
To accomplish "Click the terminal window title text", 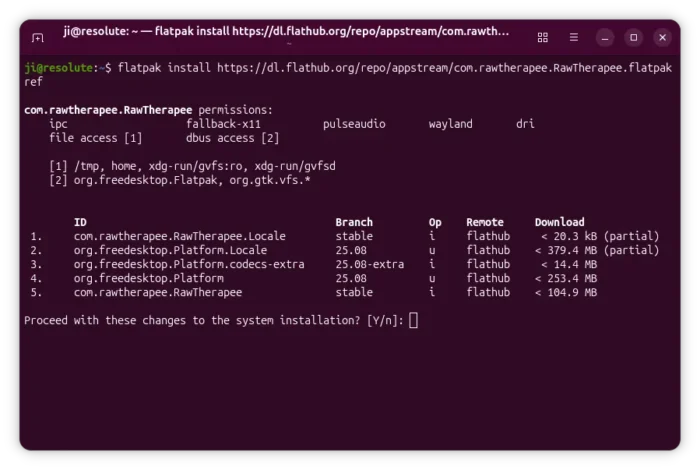I will [286, 31].
